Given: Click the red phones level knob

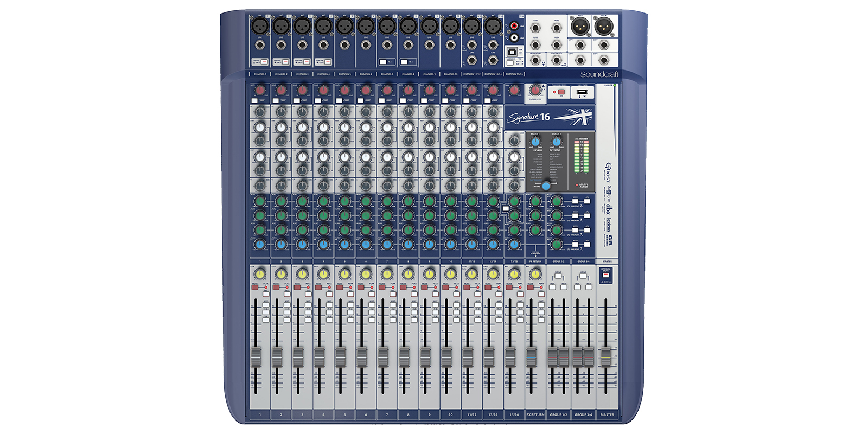Looking at the screenshot, I should pos(535,90).
